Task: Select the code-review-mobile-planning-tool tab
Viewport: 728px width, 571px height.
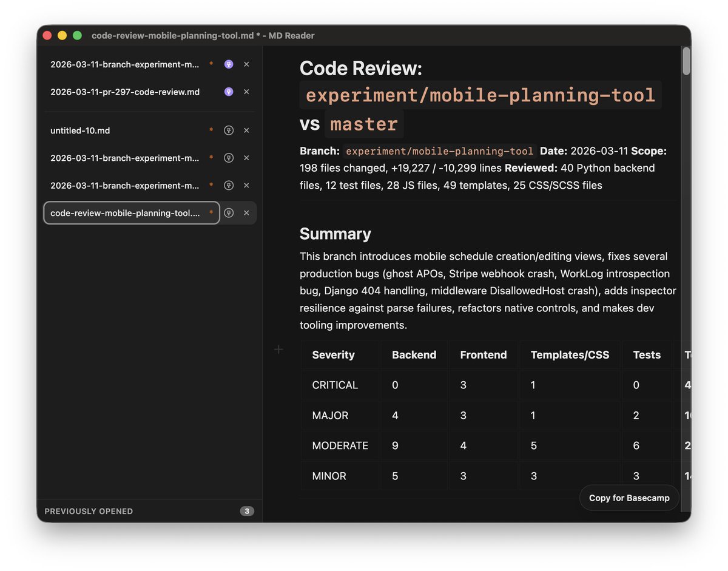Action: (x=132, y=213)
